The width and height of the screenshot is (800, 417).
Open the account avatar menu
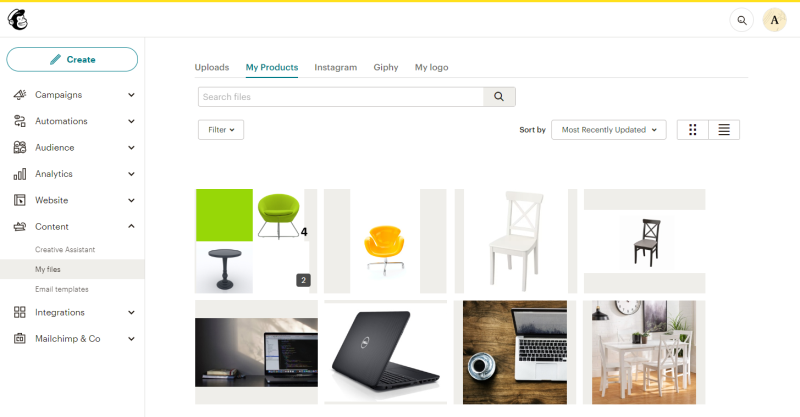point(774,20)
